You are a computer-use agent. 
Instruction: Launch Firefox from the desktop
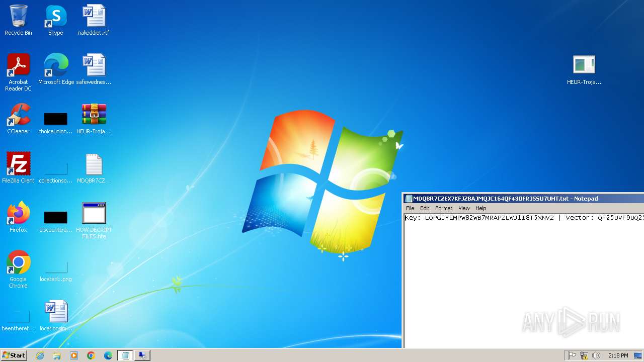coord(18,217)
